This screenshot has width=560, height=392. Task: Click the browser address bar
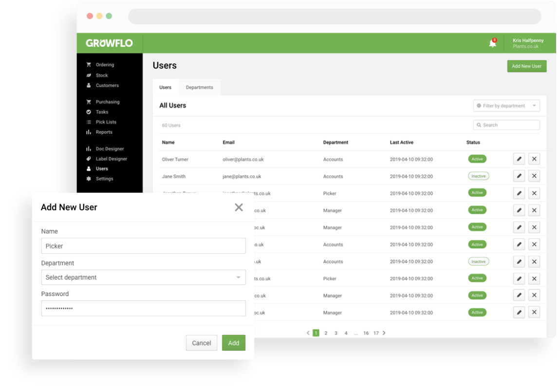pos(335,17)
